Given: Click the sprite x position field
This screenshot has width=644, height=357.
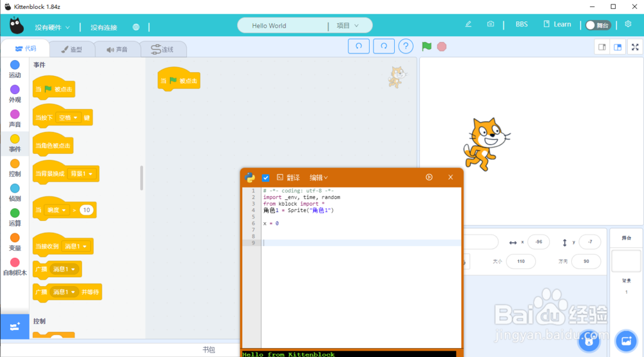Looking at the screenshot, I should click(538, 242).
